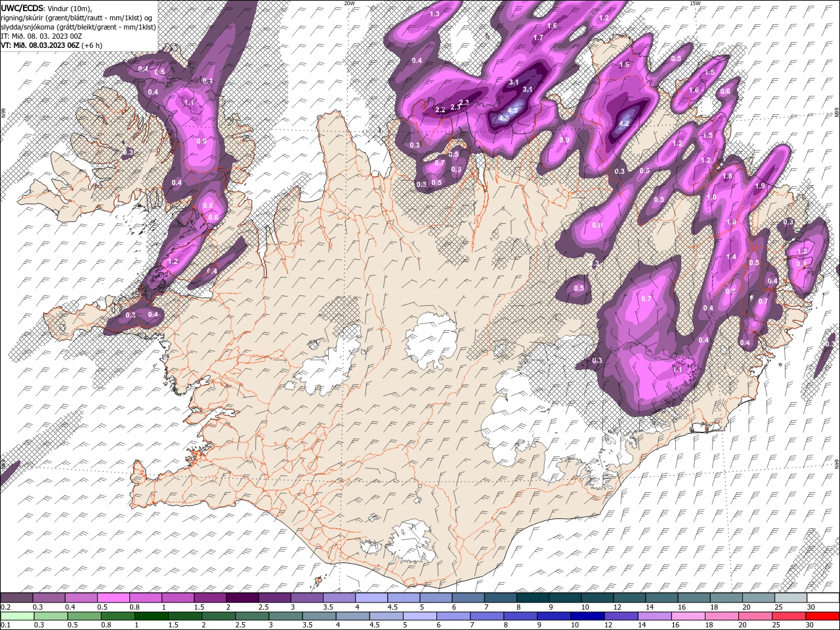
Task: Click the UWC/ECDS title text
Action: (22, 7)
